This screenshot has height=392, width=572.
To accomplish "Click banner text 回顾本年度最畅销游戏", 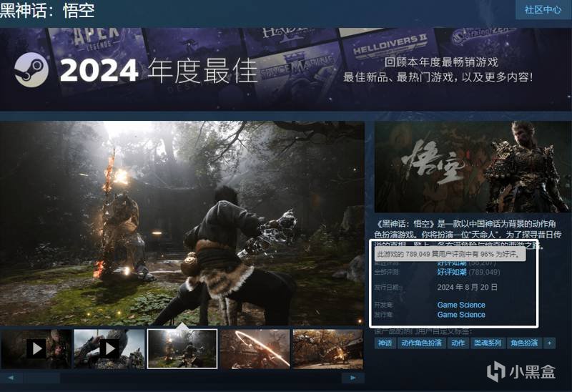I will (x=441, y=62).
